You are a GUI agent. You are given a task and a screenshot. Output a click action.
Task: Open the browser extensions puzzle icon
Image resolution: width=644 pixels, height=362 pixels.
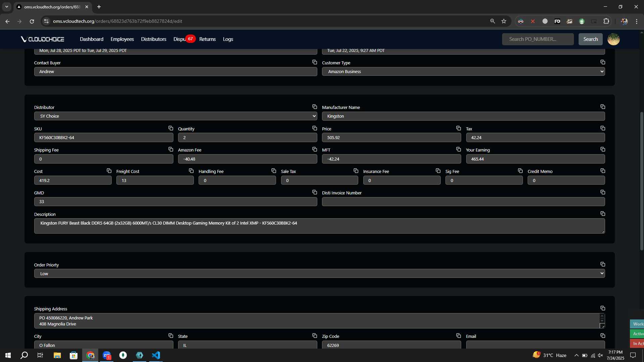(606, 21)
